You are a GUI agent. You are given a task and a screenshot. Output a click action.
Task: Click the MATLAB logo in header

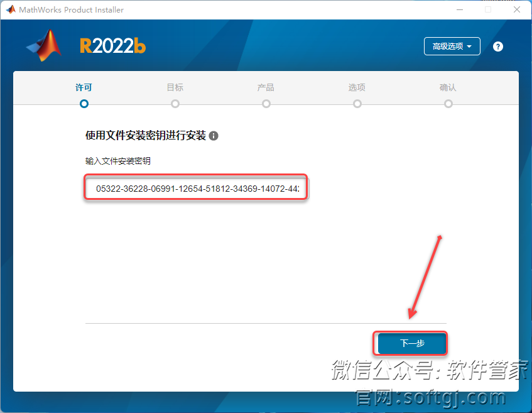coord(44,45)
